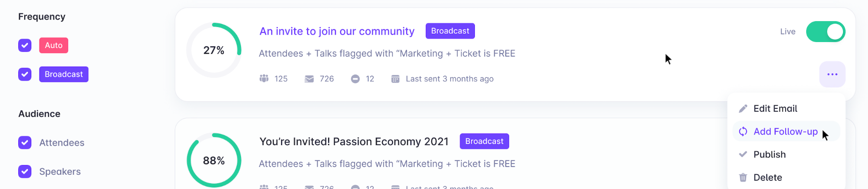Click the calendar icon next to Last sent
The image size is (868, 189).
point(395,79)
